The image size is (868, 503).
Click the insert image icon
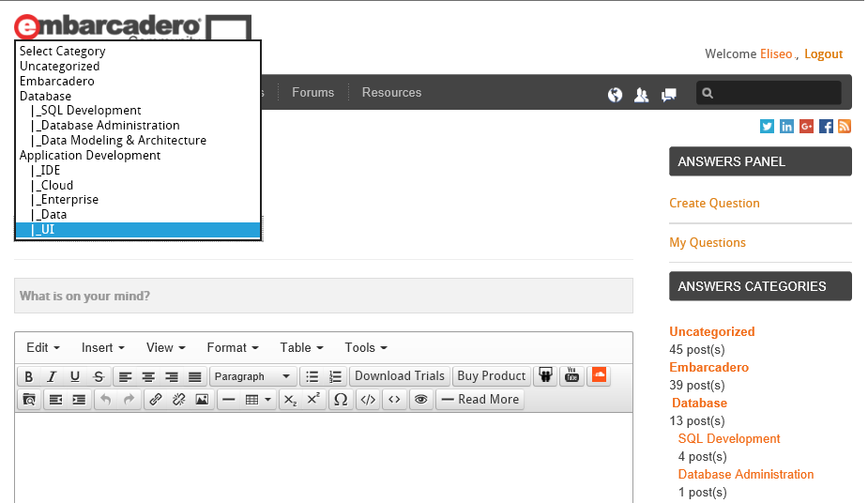pyautogui.click(x=202, y=400)
